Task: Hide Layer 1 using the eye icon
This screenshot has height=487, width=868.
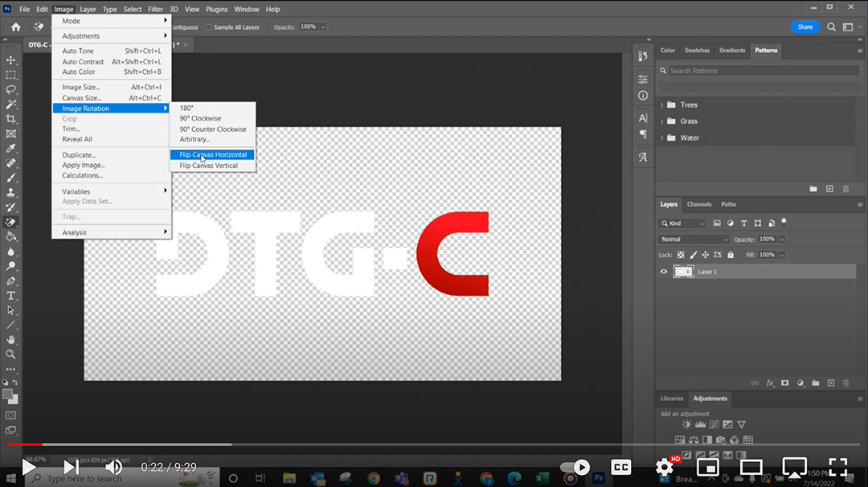Action: pyautogui.click(x=664, y=272)
